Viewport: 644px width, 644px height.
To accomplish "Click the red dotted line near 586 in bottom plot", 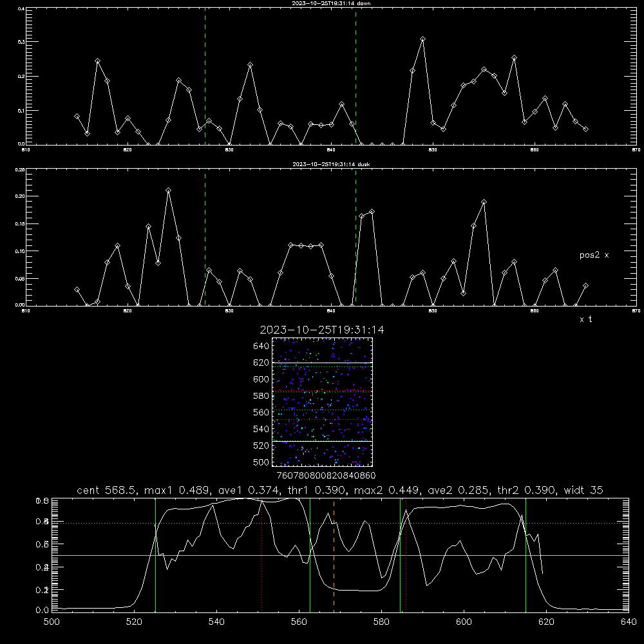I will (406, 554).
